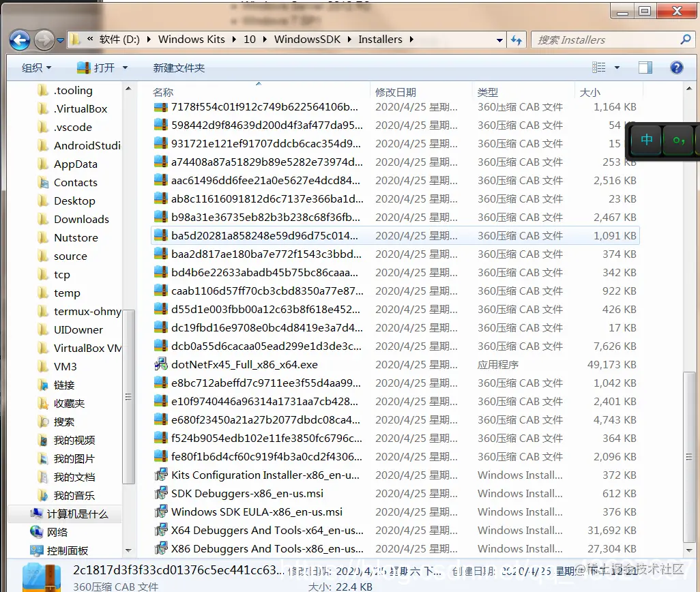Select file caab1106d57ff70cb3cbd8350a77e87
The width and height of the screenshot is (700, 592).
click(x=395, y=291)
